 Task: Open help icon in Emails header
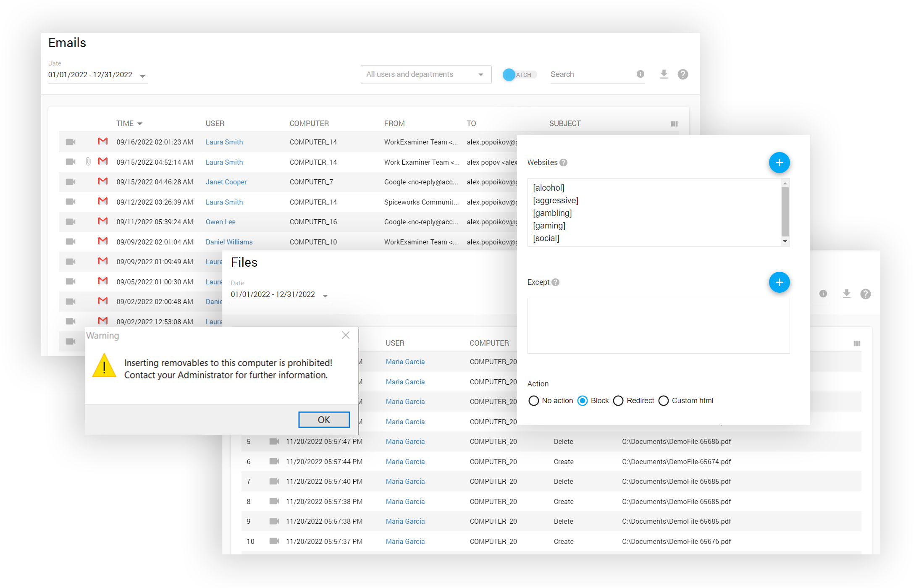(x=682, y=74)
